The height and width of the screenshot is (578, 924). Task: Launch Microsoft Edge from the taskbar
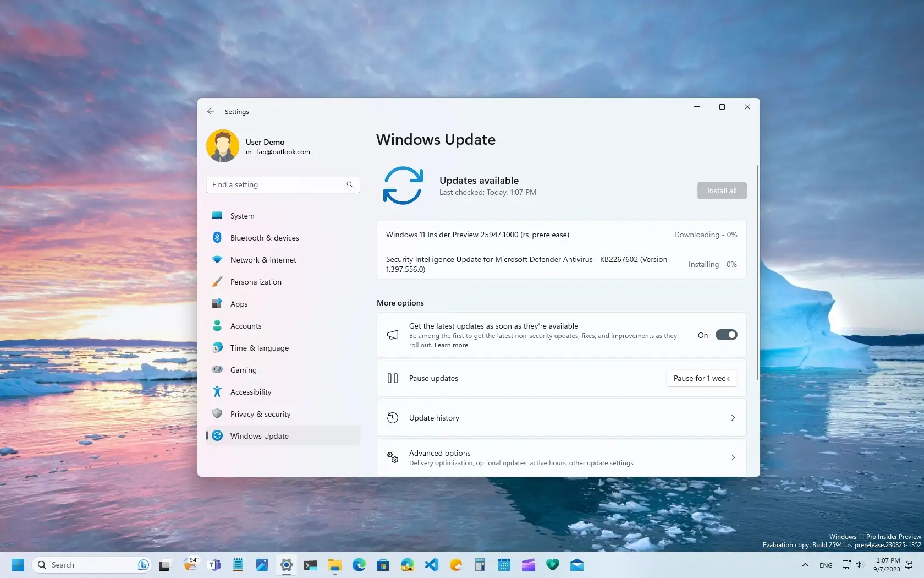359,564
